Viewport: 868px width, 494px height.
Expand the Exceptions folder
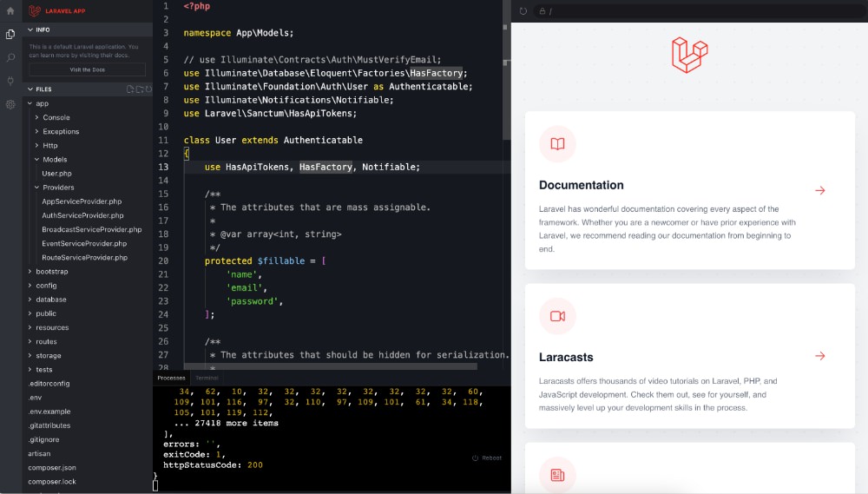(x=36, y=131)
